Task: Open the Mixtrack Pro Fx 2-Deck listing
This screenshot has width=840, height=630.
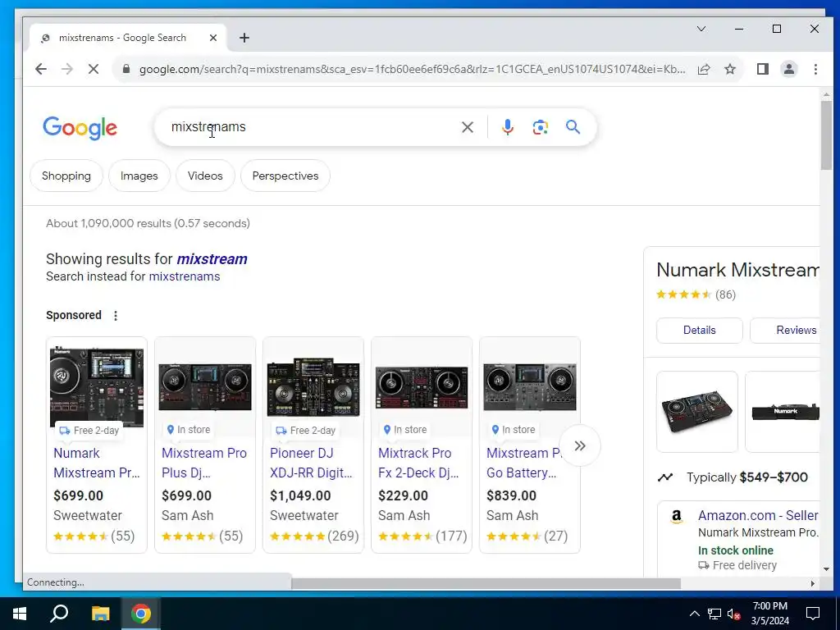Action: (x=418, y=463)
